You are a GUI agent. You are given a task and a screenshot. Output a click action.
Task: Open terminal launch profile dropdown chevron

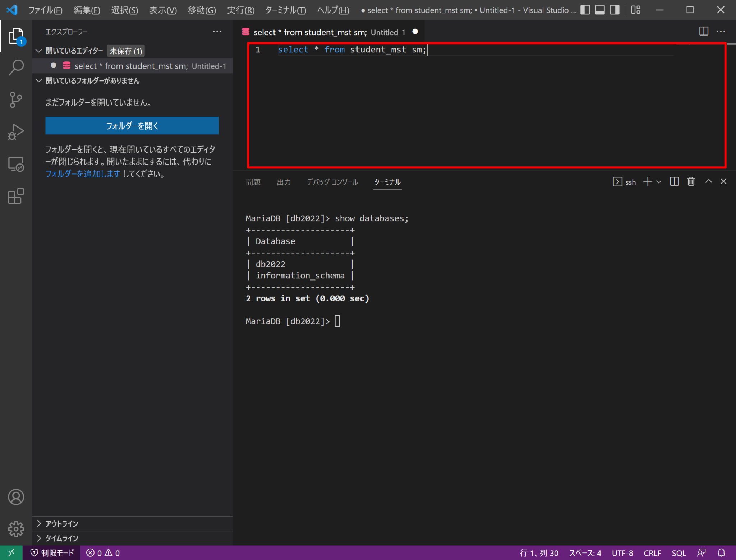[659, 182]
